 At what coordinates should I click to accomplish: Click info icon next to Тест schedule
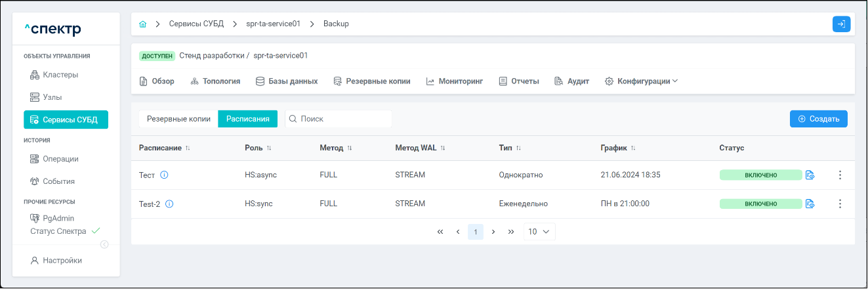point(164,175)
